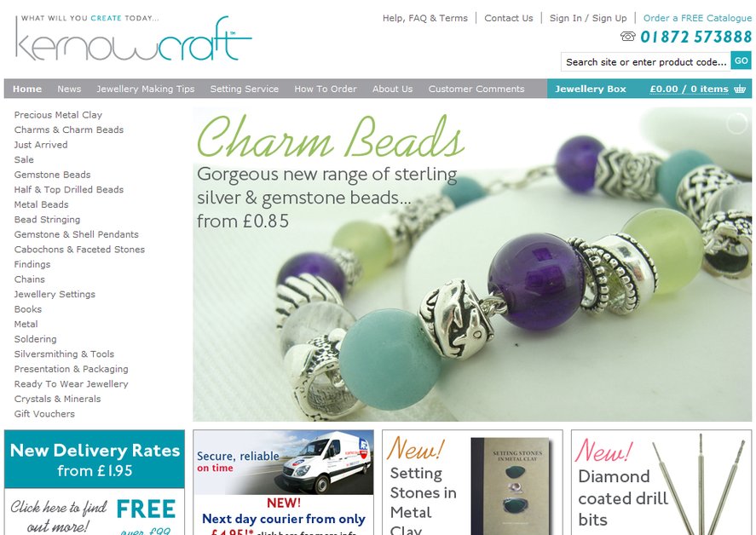Viewport: 756px width, 535px height.
Task: Open the Setting Service menu item
Action: coord(244,89)
